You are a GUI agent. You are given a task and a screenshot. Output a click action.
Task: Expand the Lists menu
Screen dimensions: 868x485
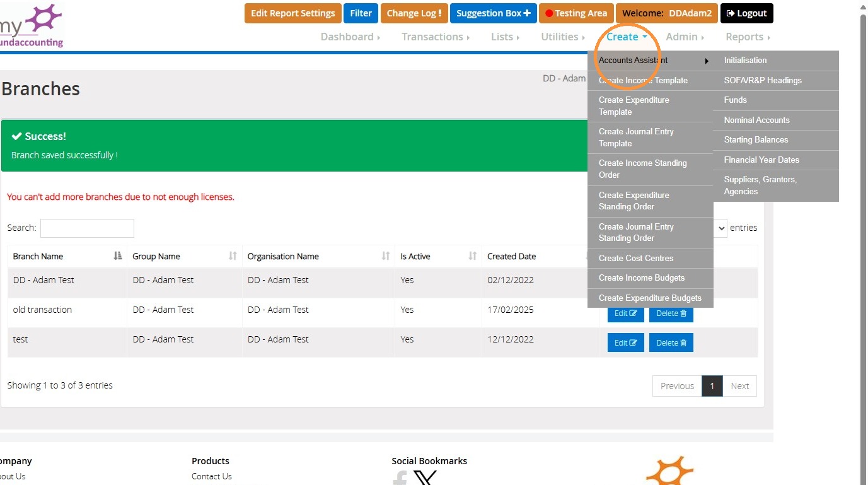pos(505,37)
